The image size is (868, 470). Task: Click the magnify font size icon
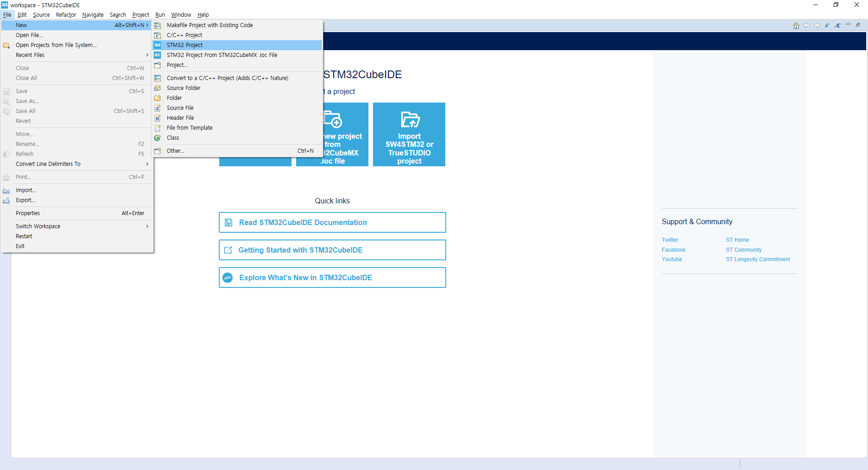(x=837, y=26)
